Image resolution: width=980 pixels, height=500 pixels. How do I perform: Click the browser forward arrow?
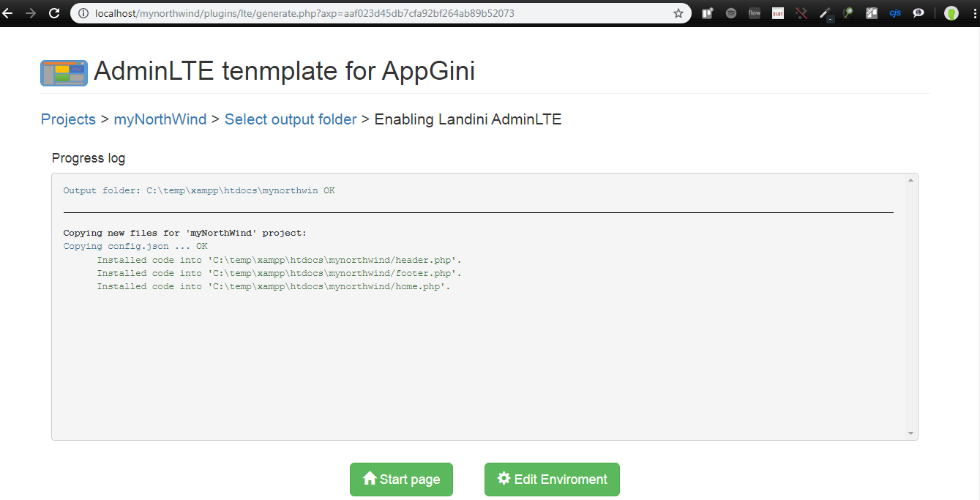coord(31,13)
